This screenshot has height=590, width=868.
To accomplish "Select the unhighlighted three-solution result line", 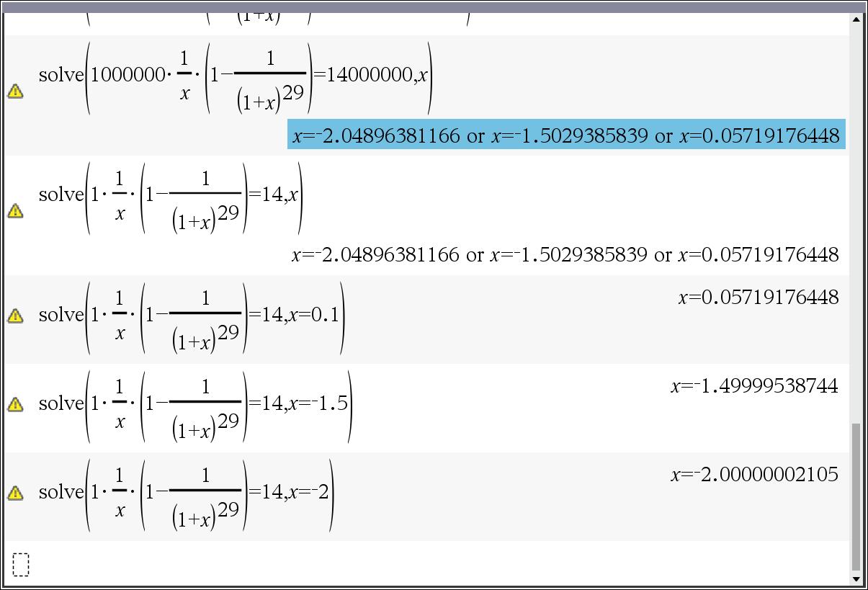I will point(565,254).
